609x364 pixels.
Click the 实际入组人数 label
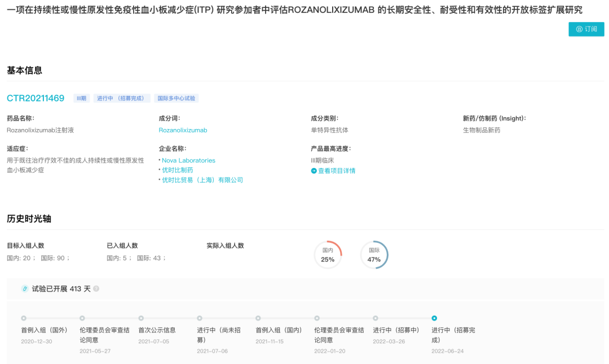(225, 246)
